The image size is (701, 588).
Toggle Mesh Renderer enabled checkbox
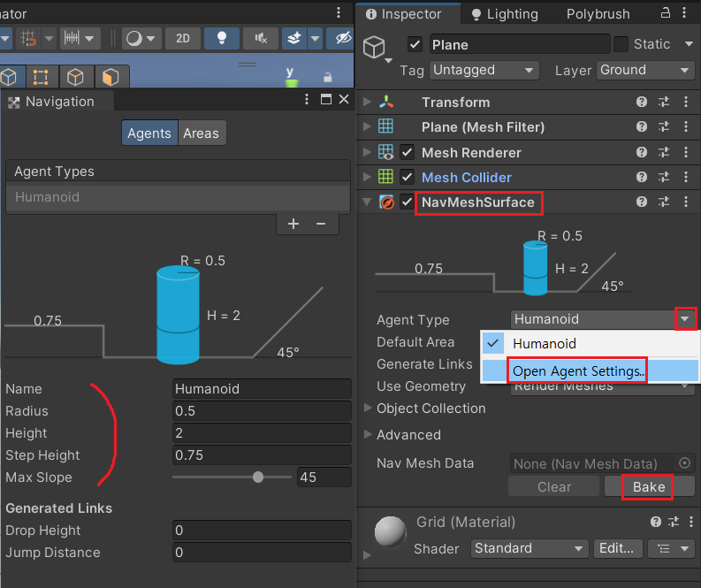pos(407,152)
